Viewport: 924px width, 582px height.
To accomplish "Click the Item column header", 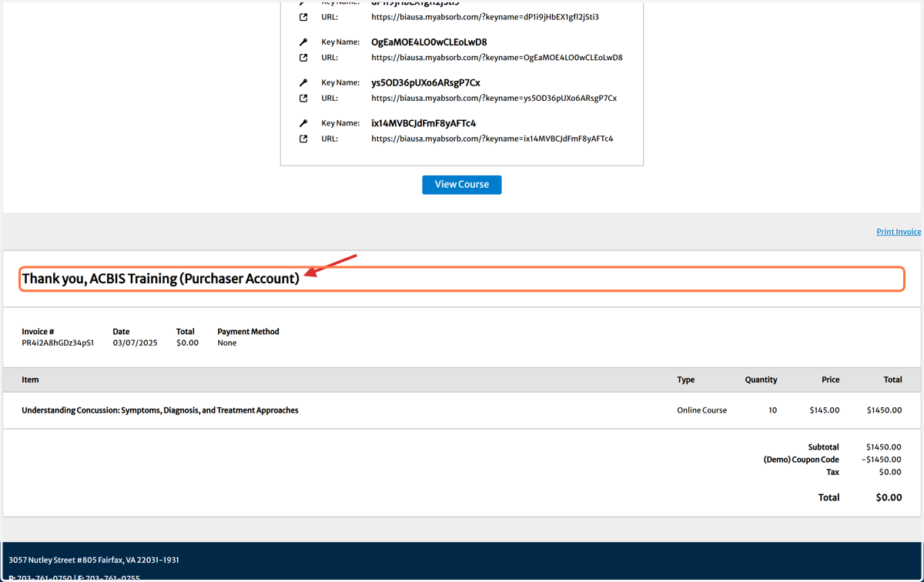I will point(30,380).
